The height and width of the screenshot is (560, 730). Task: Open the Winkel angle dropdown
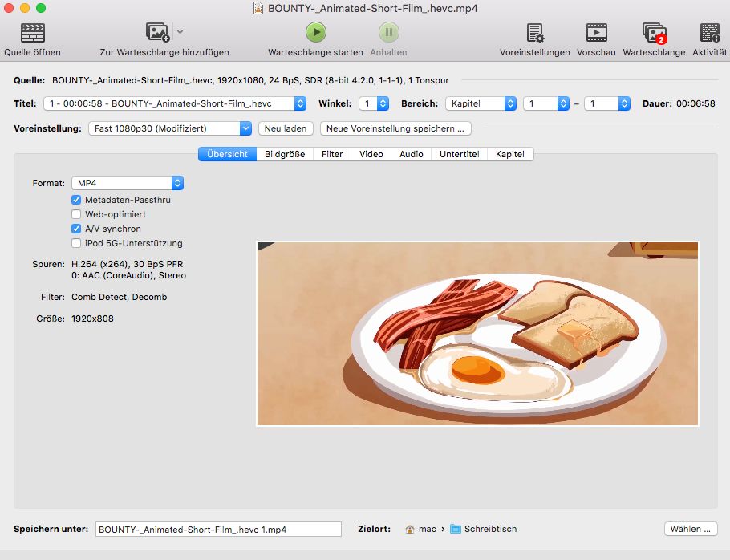374,103
